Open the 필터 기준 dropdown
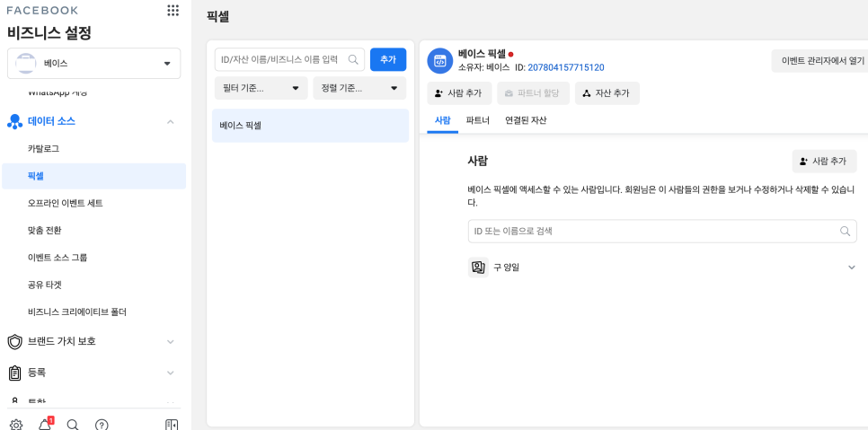868x430 pixels. [261, 88]
